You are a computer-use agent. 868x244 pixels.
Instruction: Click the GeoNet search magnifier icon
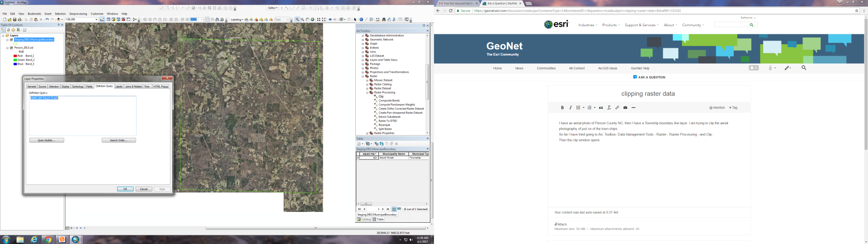point(804,68)
